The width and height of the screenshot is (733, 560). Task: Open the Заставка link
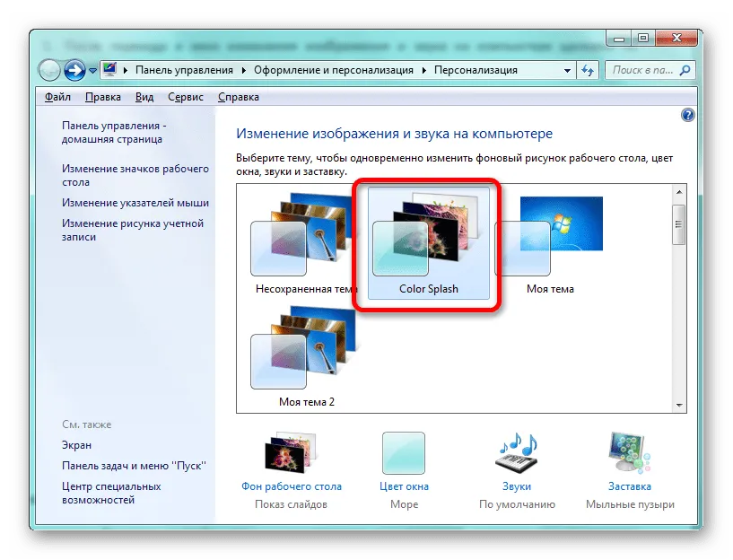[629, 486]
